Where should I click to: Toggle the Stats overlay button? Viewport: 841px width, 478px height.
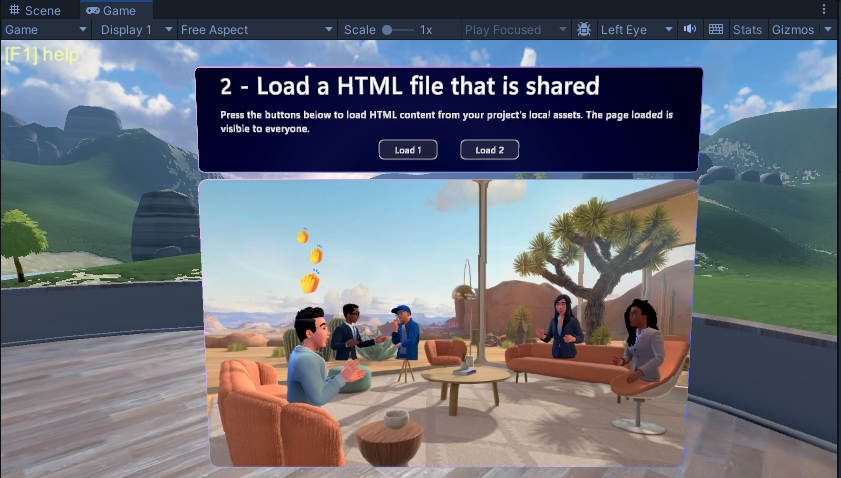[747, 30]
